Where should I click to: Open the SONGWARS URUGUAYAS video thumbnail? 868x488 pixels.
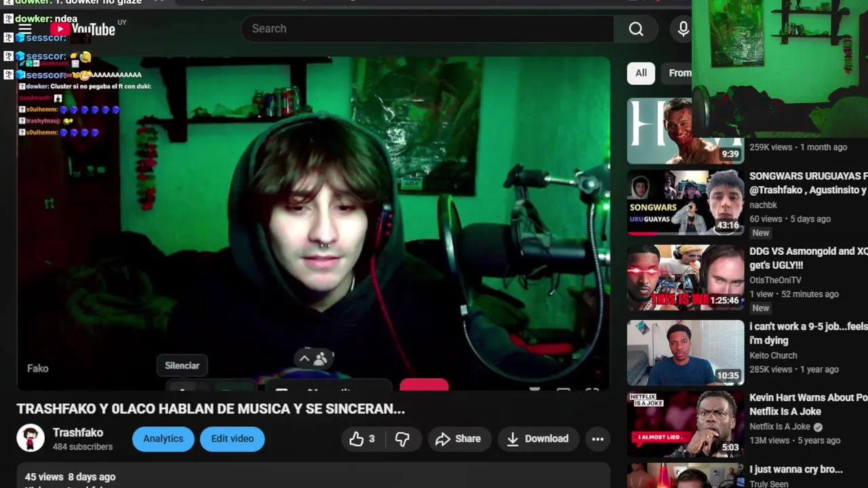coord(685,202)
